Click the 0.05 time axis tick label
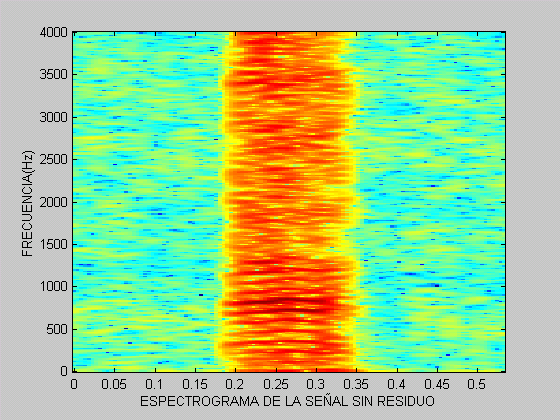The width and height of the screenshot is (560, 420). point(114,384)
